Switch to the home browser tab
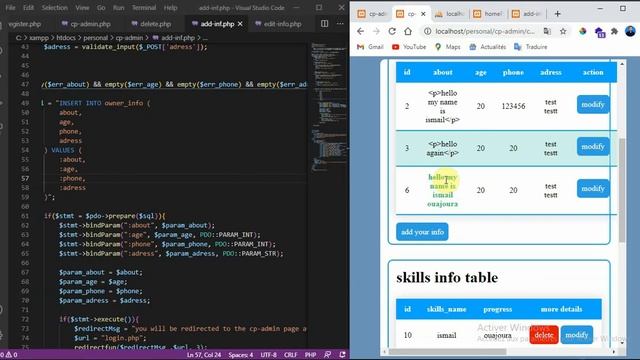640x360 pixels. point(488,14)
